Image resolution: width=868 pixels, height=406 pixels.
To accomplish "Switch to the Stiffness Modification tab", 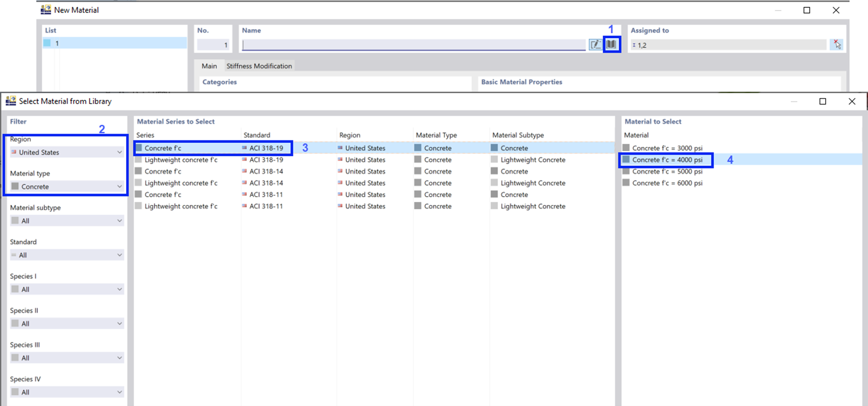I will tap(259, 66).
